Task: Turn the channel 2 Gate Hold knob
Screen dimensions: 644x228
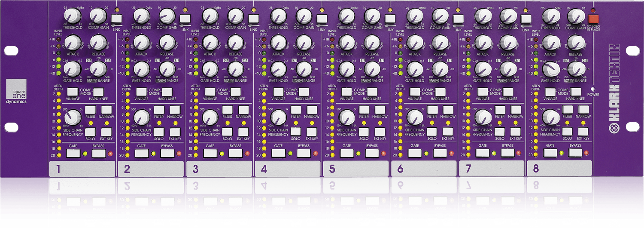Action: [x=142, y=69]
